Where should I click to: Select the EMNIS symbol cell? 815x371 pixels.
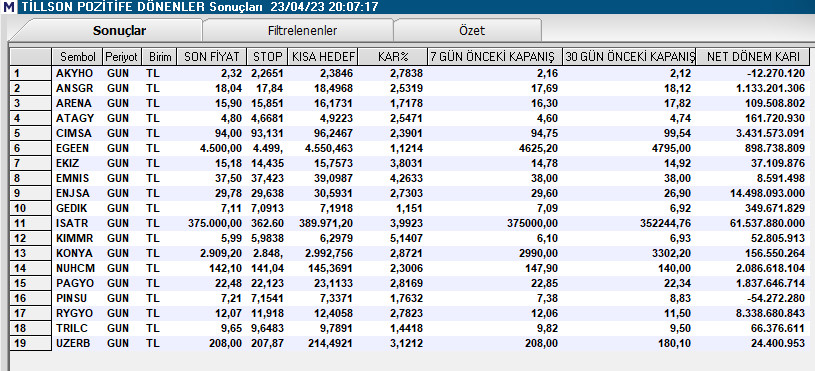tap(72, 178)
